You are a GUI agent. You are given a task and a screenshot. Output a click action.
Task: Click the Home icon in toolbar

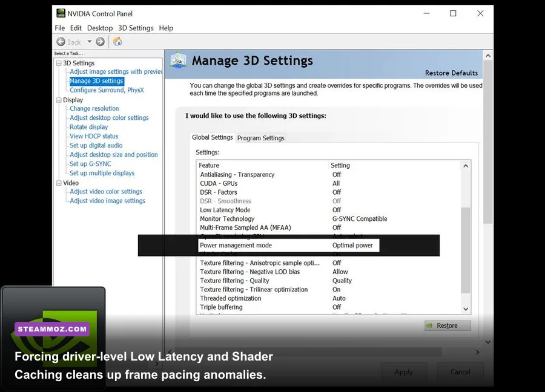click(117, 42)
